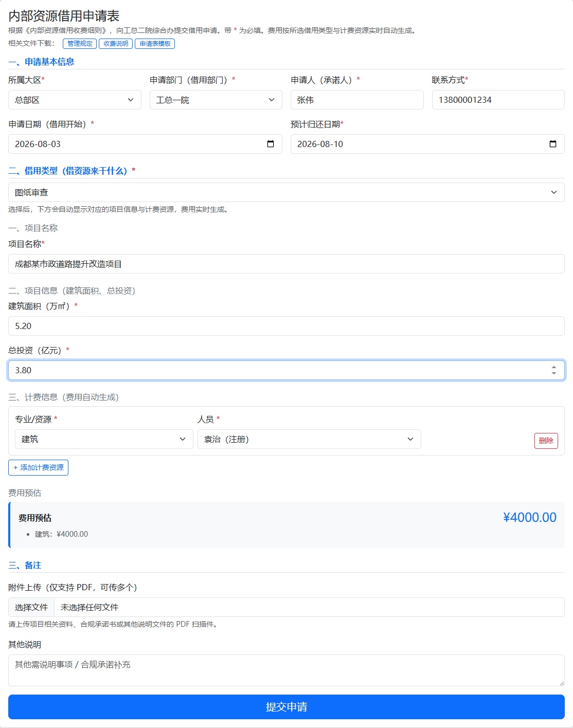573x728 pixels.
Task: Click the 预计归还日期 field showing 2026-08-10
Action: [427, 144]
